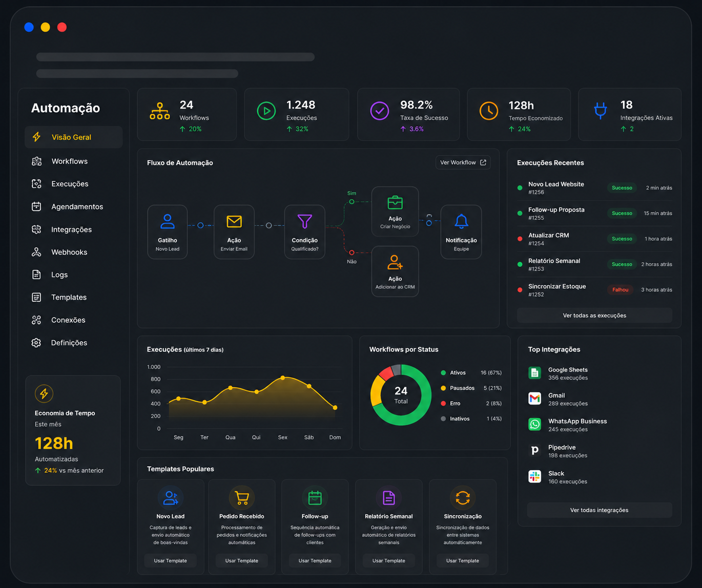Click Ver todas as execuções

point(594,316)
